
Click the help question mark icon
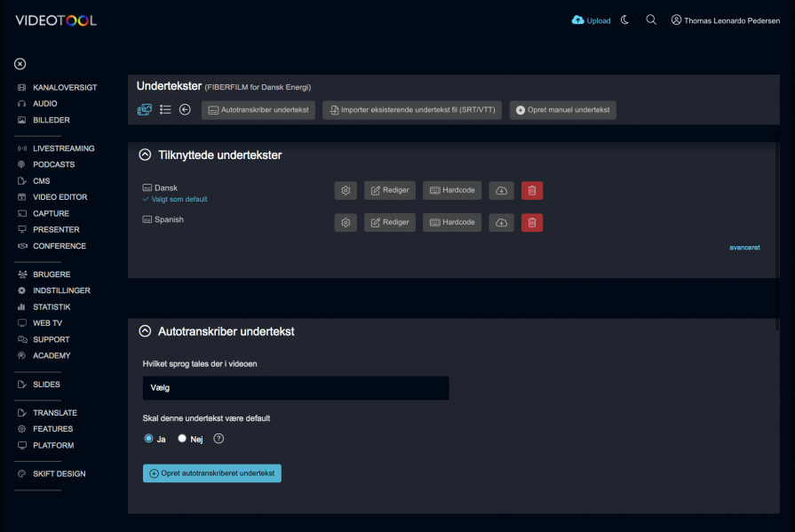click(219, 438)
